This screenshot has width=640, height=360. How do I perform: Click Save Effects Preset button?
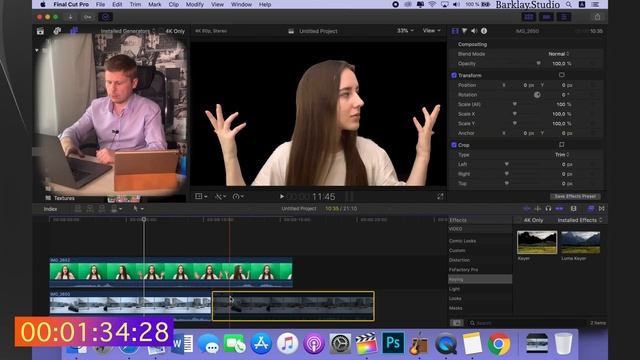point(575,196)
